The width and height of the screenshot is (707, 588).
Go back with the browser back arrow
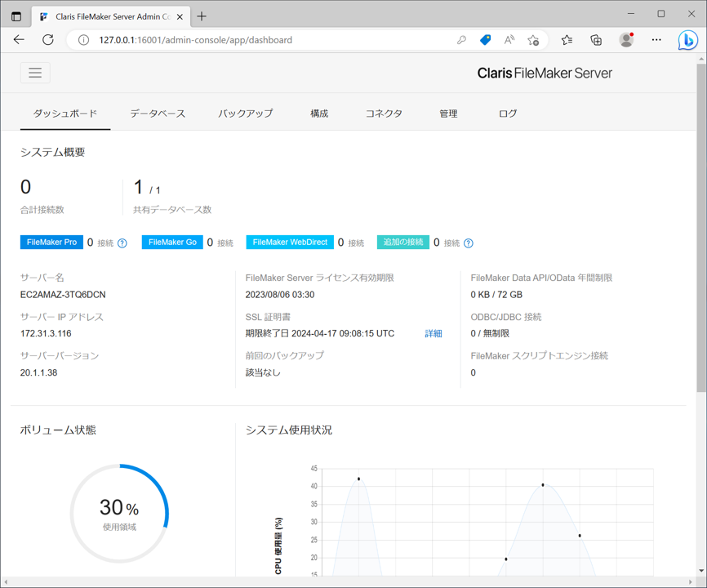point(19,40)
